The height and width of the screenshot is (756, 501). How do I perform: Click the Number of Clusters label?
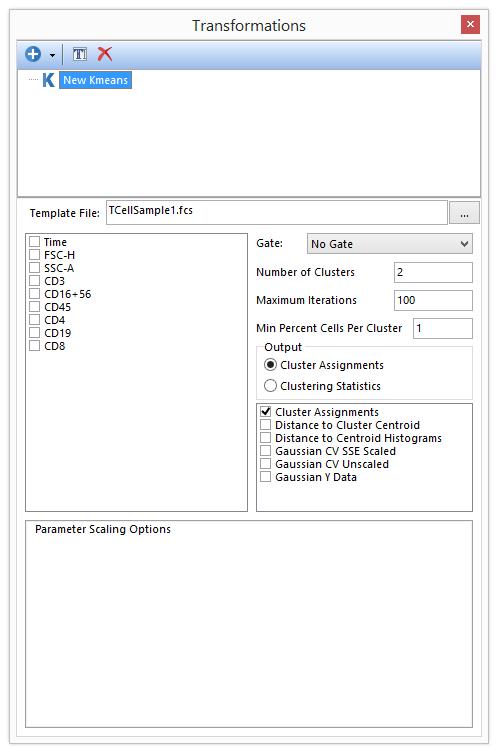click(x=305, y=272)
